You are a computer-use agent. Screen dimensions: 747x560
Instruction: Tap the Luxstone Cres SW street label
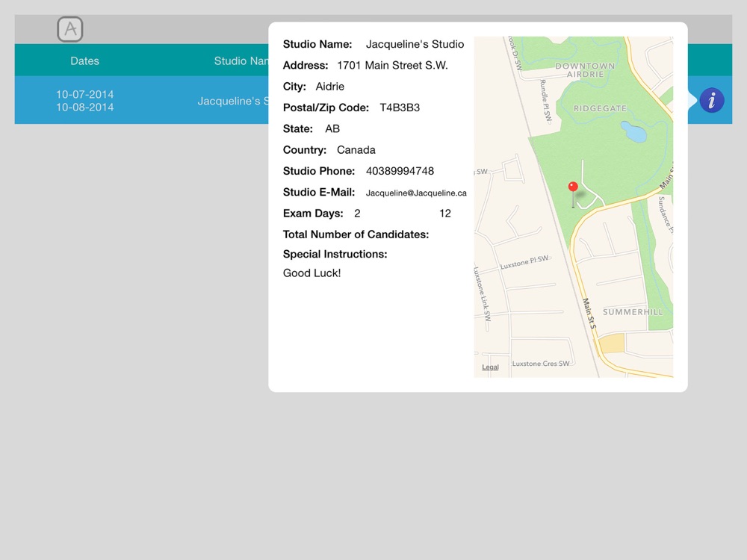541,364
